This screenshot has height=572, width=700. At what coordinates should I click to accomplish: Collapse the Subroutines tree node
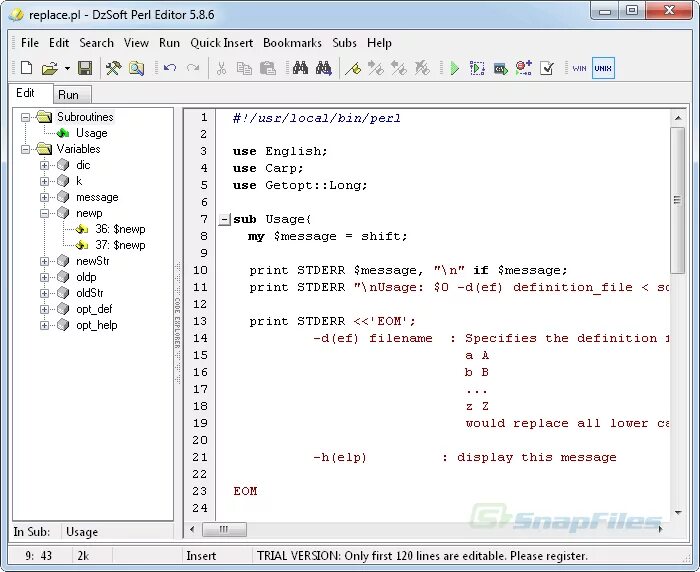click(26, 117)
